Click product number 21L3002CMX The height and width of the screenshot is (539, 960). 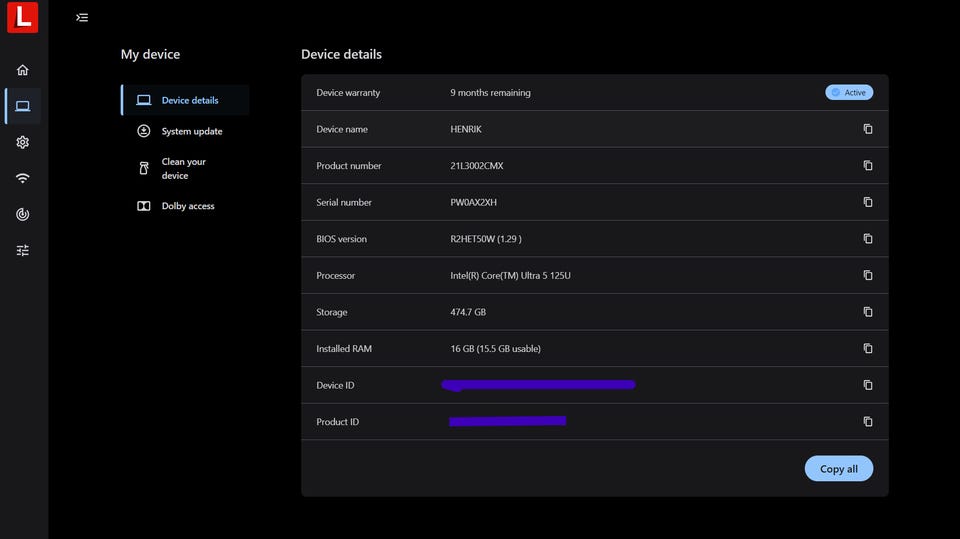tap(477, 165)
